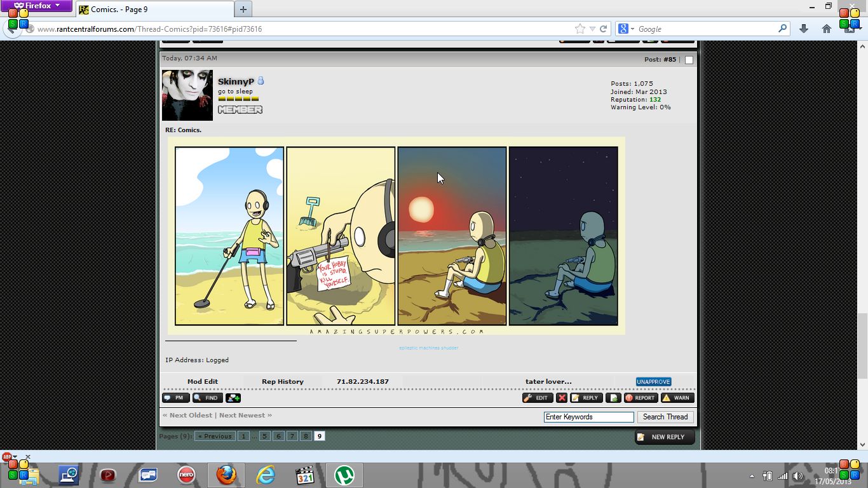This screenshot has height=488, width=868.
Task: Show hidden system tray icons
Action: point(752,476)
